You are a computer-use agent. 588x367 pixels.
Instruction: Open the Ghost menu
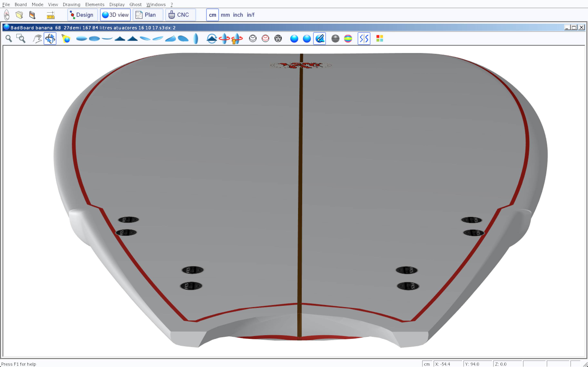pyautogui.click(x=135, y=4)
